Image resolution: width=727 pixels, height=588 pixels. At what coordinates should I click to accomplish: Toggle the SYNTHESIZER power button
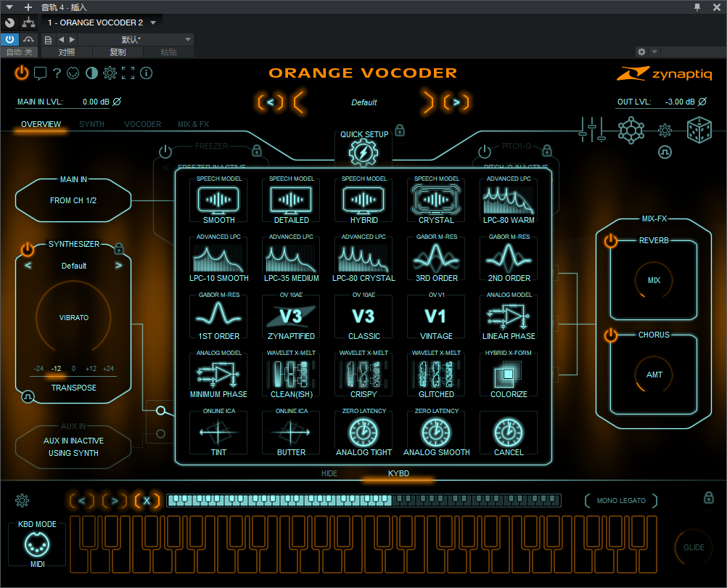[x=28, y=250]
